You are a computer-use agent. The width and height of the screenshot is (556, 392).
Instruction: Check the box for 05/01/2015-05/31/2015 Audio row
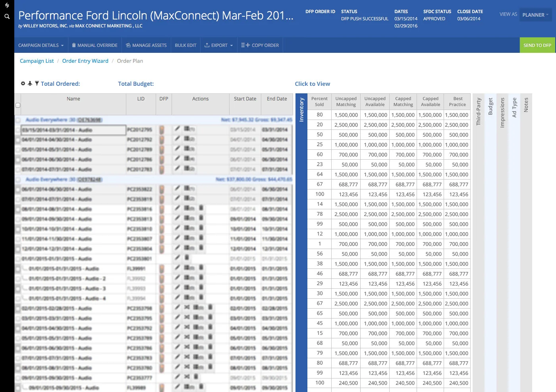click(x=18, y=338)
